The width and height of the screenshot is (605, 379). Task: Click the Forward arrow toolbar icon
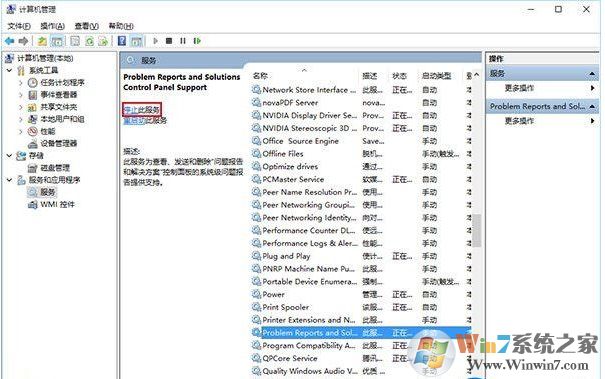tap(24, 41)
